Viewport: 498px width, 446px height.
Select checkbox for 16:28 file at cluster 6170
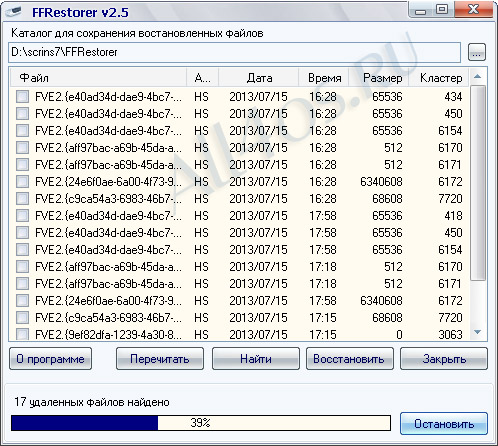pos(22,148)
